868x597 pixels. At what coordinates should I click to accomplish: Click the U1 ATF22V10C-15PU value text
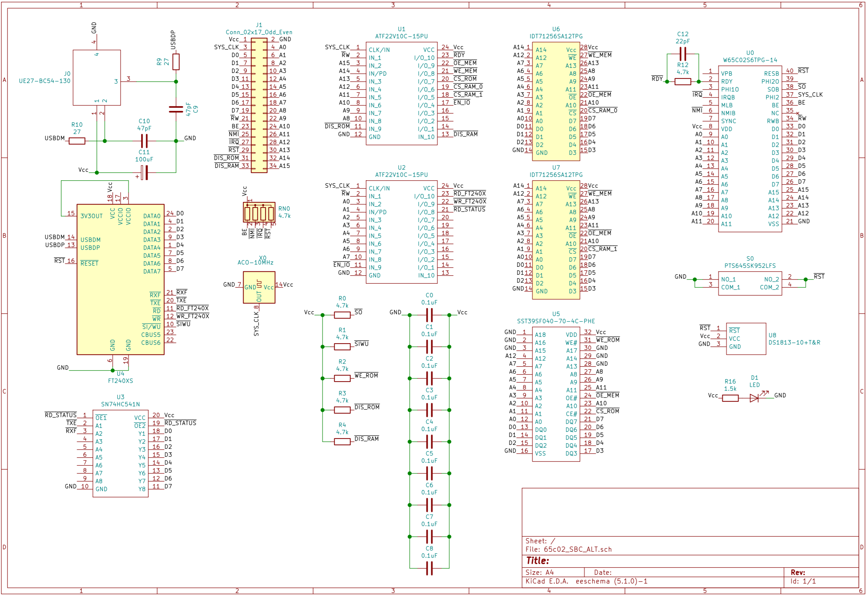401,36
